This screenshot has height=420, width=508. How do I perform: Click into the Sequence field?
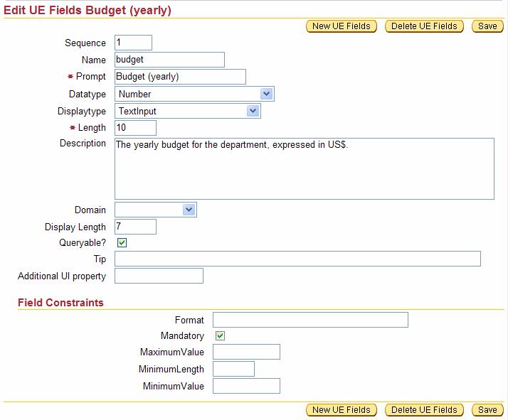point(133,43)
